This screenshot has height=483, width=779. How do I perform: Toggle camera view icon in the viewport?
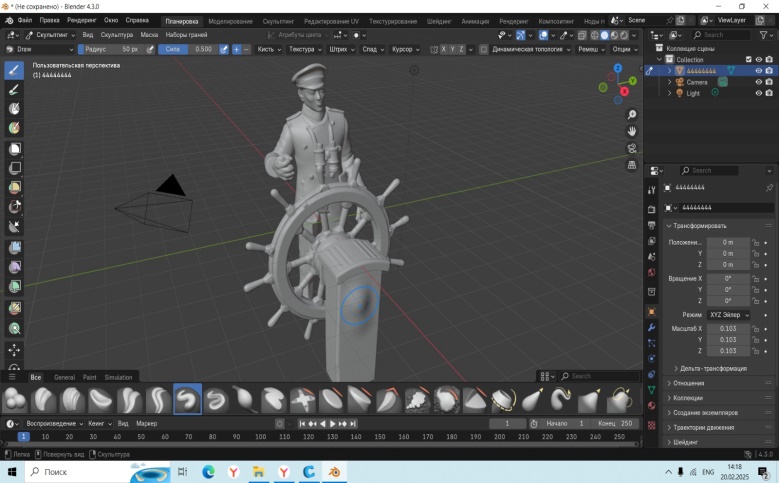pyautogui.click(x=631, y=149)
